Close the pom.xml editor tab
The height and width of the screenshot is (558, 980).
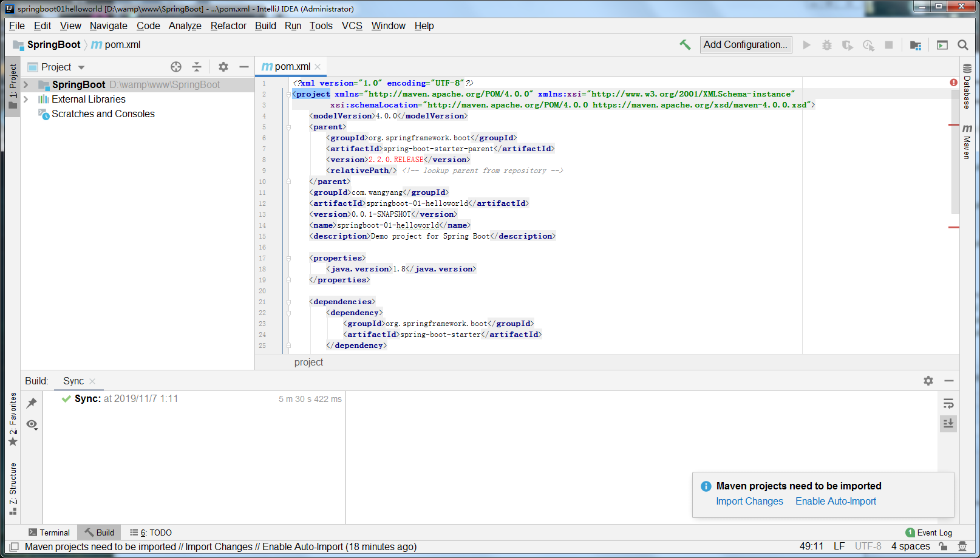tap(318, 67)
